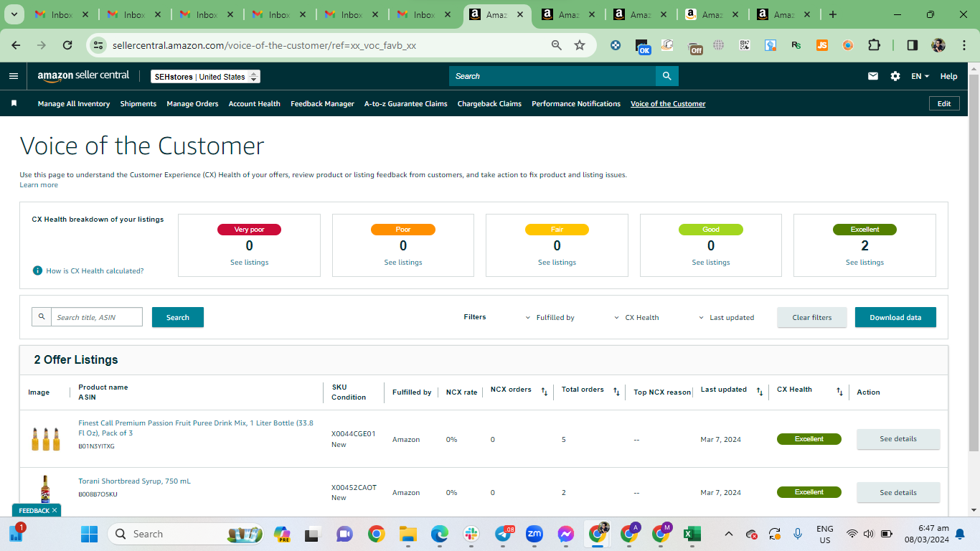Open Microsoft Edge from the taskbar
This screenshot has width=980, height=551.
[440, 534]
